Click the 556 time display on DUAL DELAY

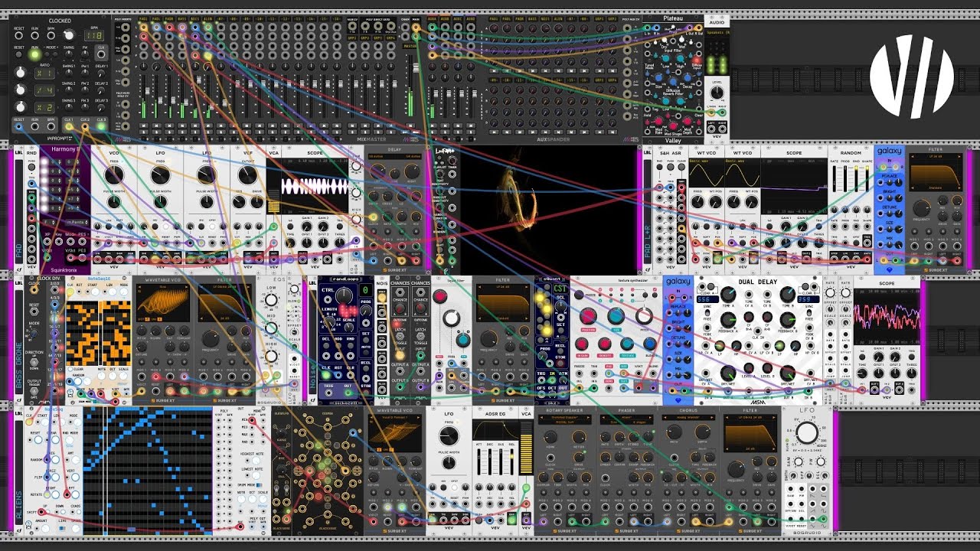click(707, 301)
